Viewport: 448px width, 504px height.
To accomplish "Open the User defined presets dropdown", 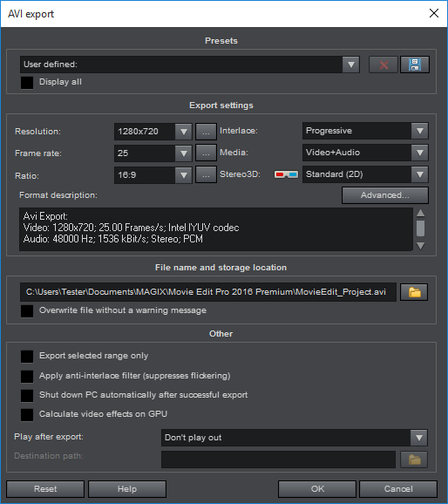I will point(190,65).
